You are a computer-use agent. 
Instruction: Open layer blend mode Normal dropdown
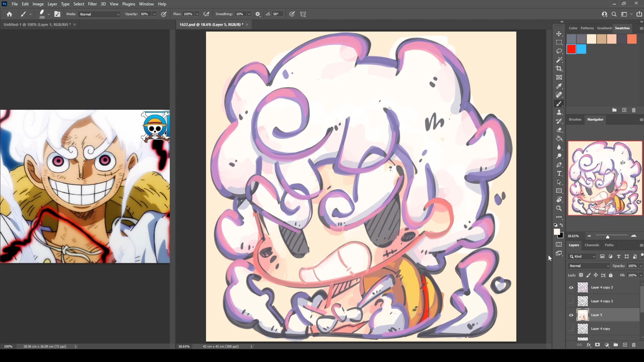point(589,266)
